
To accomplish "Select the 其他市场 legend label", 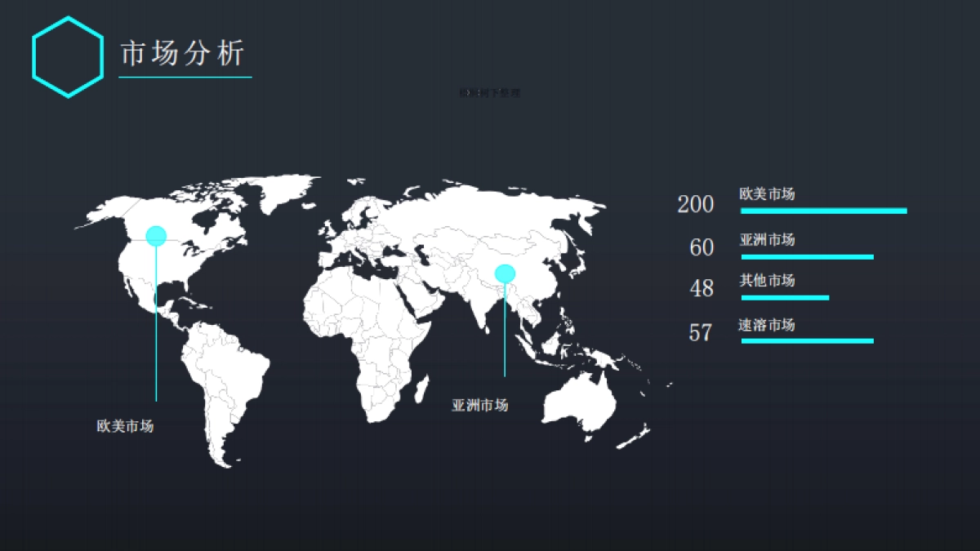I will 767,281.
